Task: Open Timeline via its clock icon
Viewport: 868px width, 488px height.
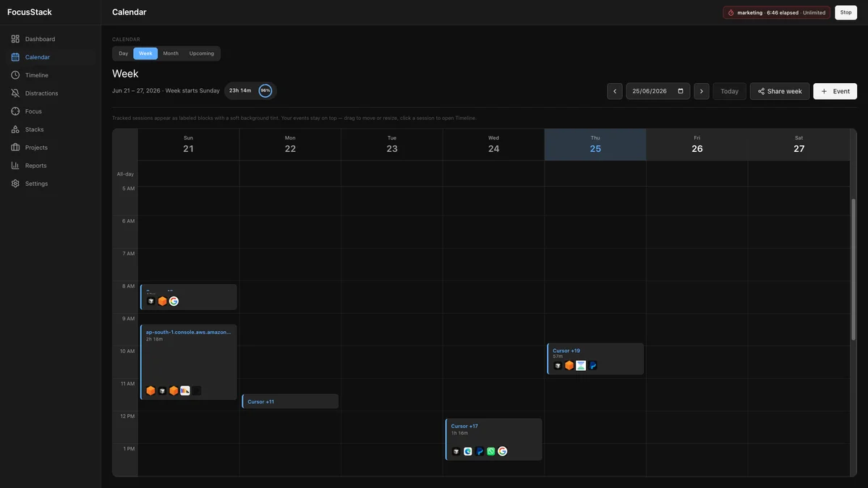Action: pyautogui.click(x=15, y=75)
